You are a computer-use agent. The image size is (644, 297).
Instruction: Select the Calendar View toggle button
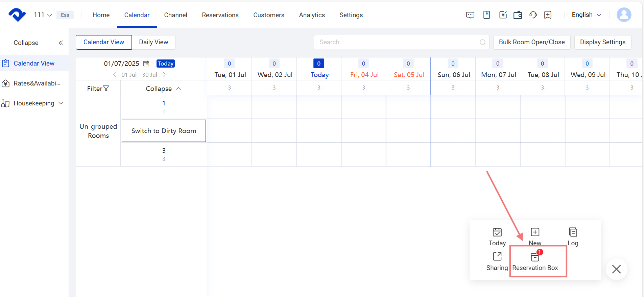click(104, 42)
